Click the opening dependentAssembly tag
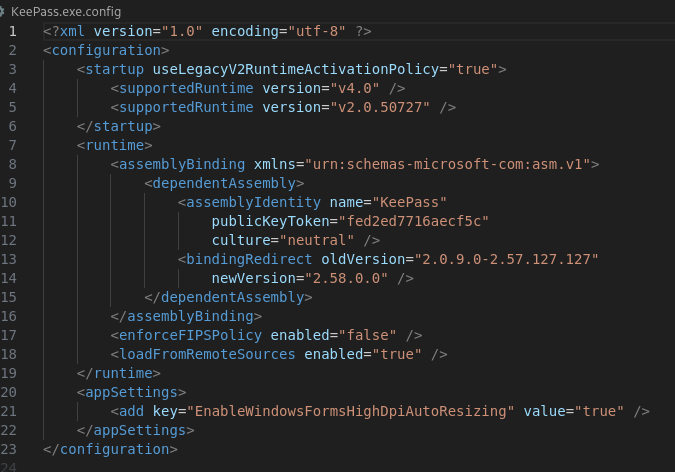The image size is (675, 472). (224, 183)
